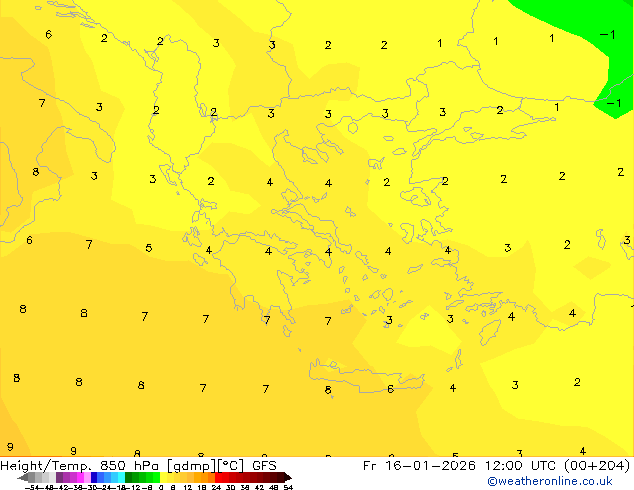This screenshot has height=490, width=634.
Task: Click the '(00+204)' forecast run label
Action: (597, 466)
